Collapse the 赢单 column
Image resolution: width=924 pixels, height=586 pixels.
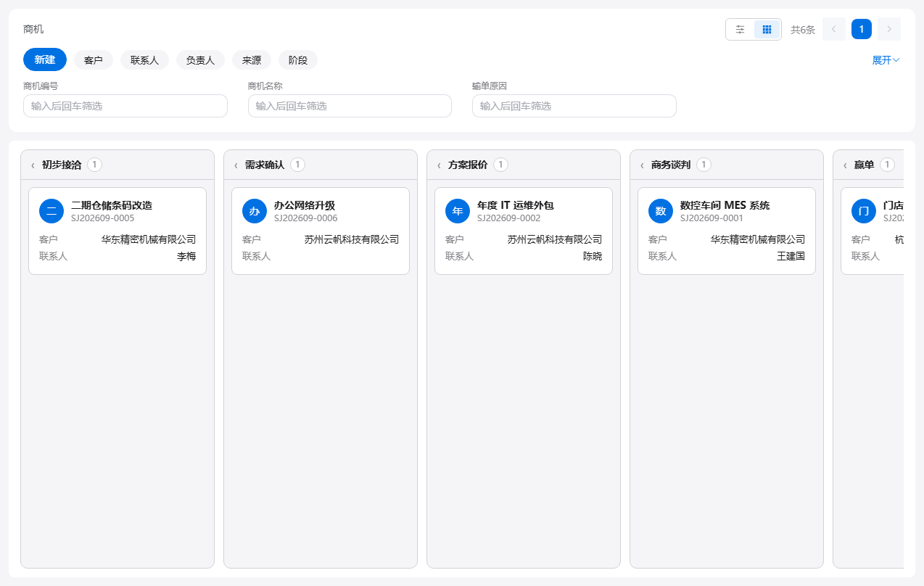click(x=845, y=165)
